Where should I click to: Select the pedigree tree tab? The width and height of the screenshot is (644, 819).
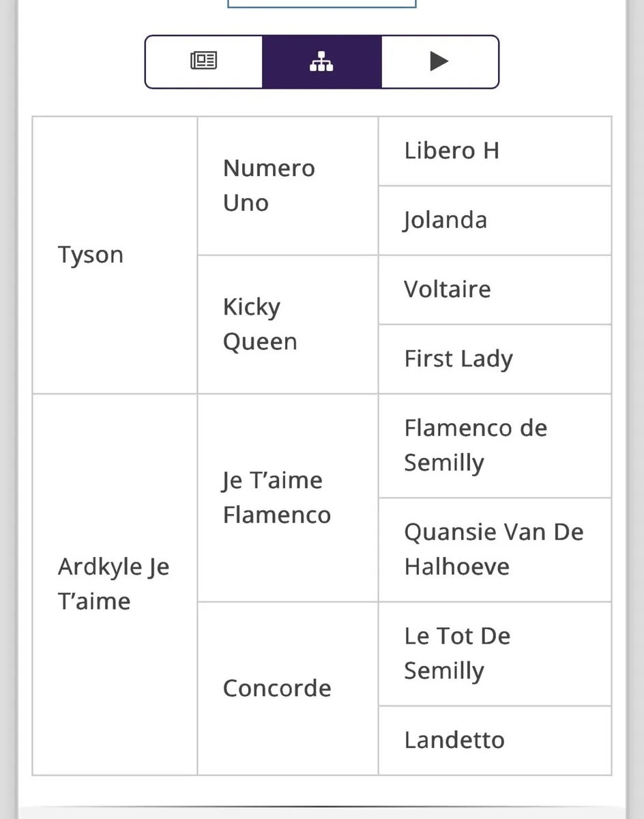[x=321, y=61]
